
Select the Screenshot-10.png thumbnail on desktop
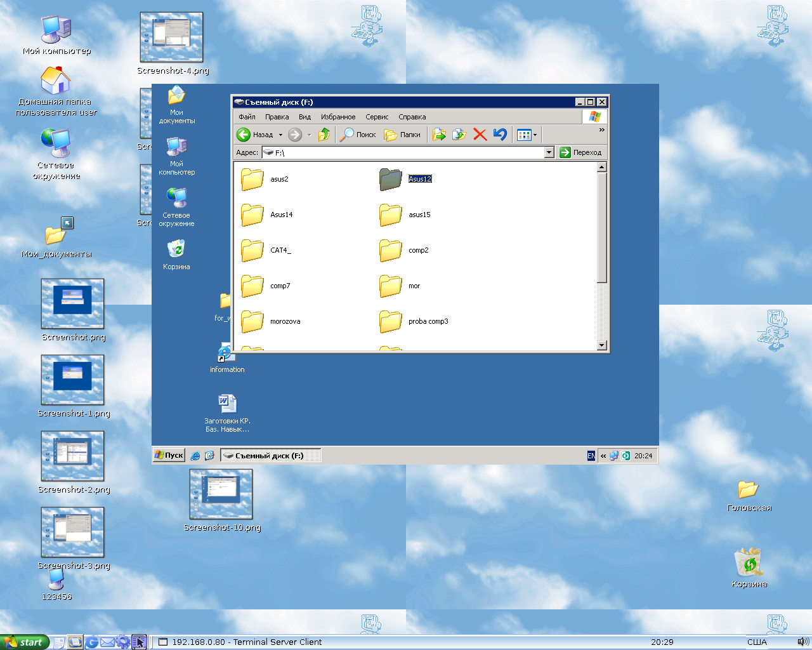(221, 494)
